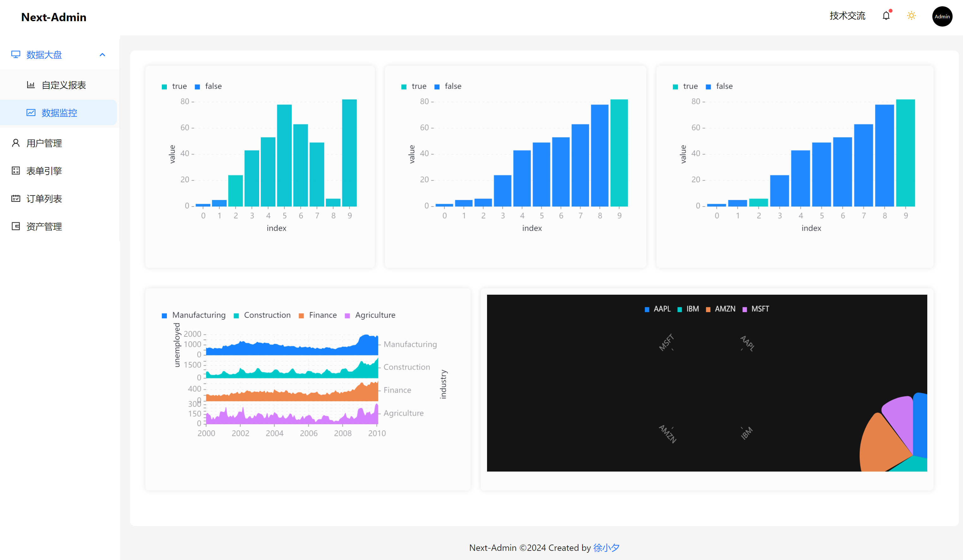963x560 pixels.
Task: Click the monitor icon beside 数据大盘
Action: [16, 55]
